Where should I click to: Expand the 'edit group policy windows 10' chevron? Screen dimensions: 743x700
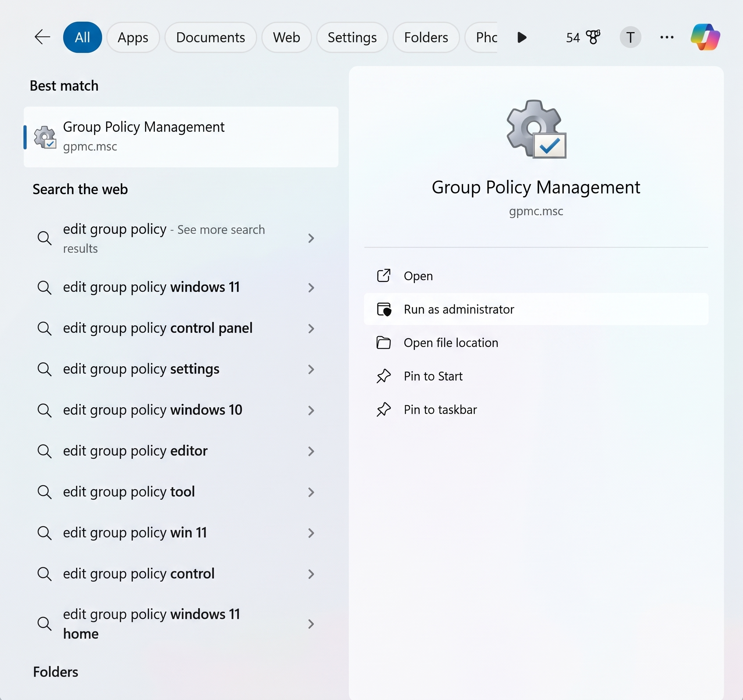point(311,410)
